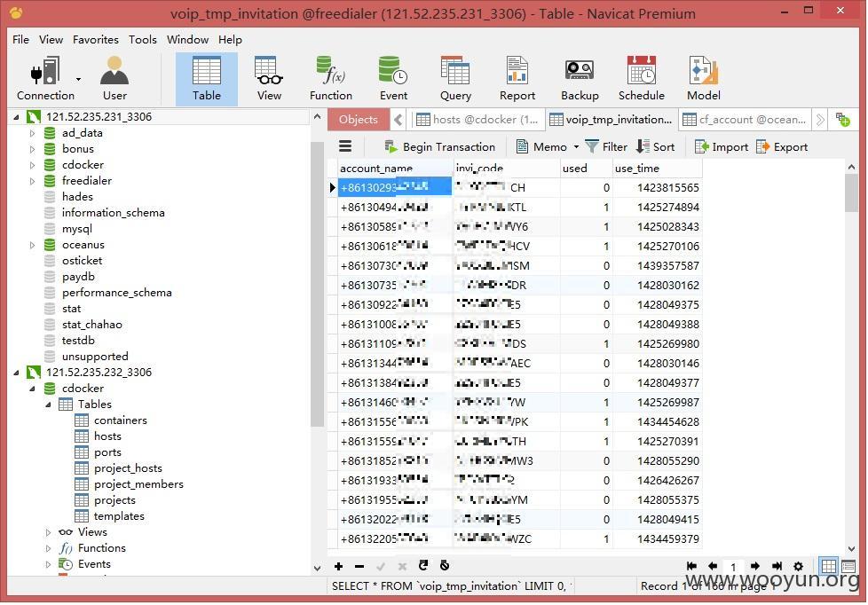Select the Table object button
Viewport: 868px width, 605px height.
tap(207, 79)
